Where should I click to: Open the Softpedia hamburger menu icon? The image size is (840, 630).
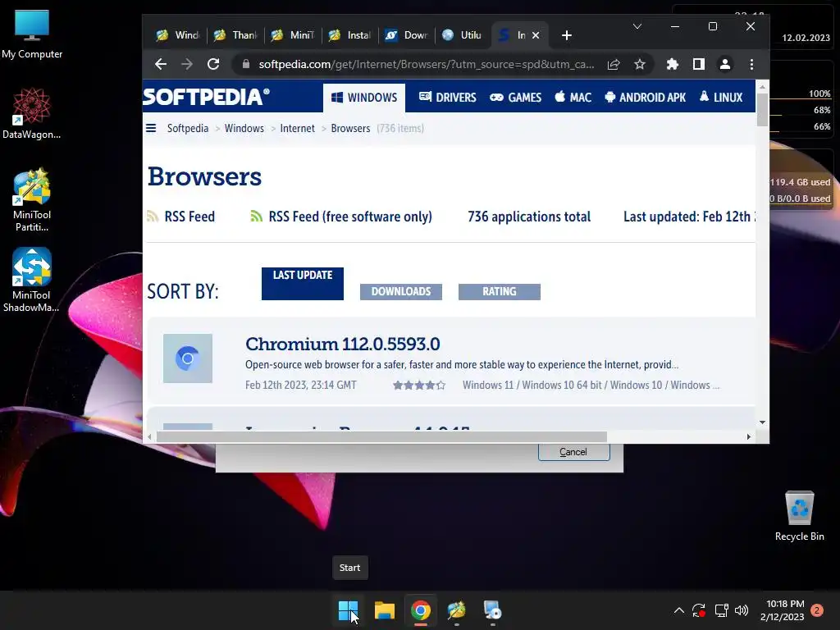(151, 128)
